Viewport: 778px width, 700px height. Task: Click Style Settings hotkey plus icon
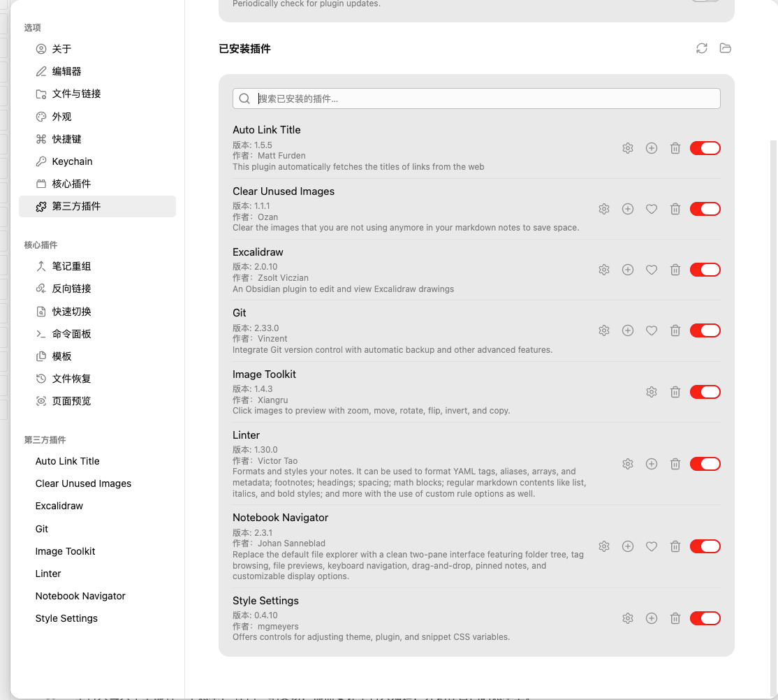click(x=652, y=618)
